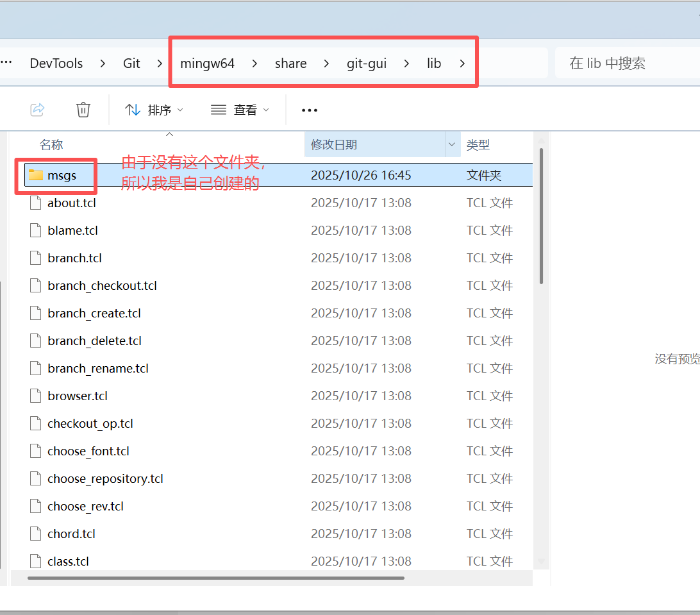The height and width of the screenshot is (615, 700).
Task: Click the branch_checkout.tcl file icon
Action: (36, 285)
